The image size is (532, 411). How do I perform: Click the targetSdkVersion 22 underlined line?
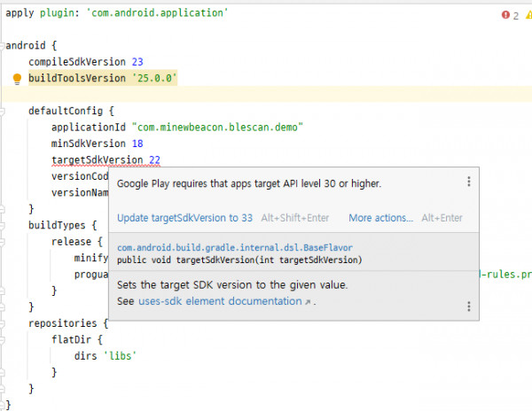106,160
